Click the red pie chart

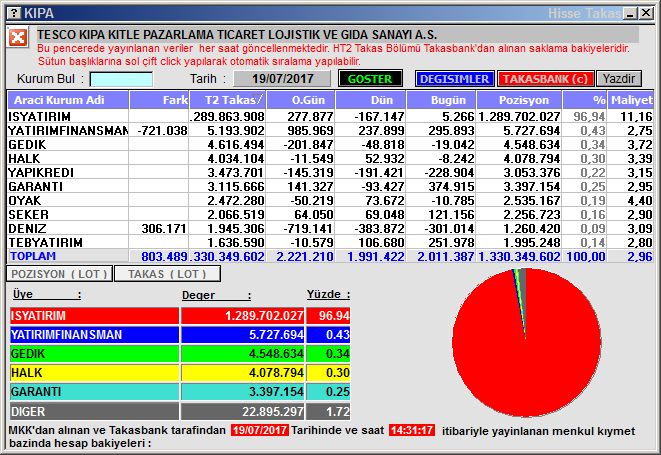[x=527, y=342]
